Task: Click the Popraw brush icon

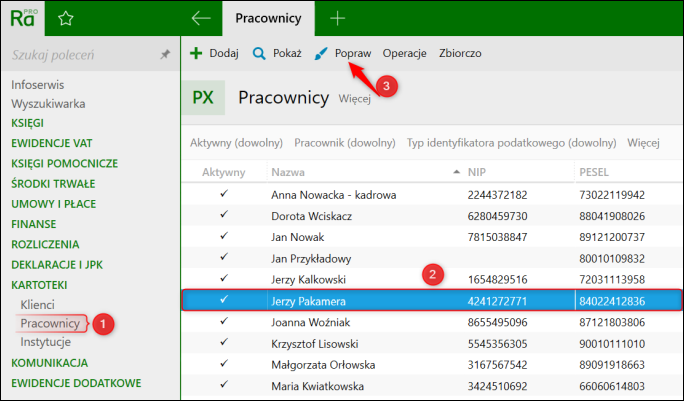Action: (x=321, y=53)
